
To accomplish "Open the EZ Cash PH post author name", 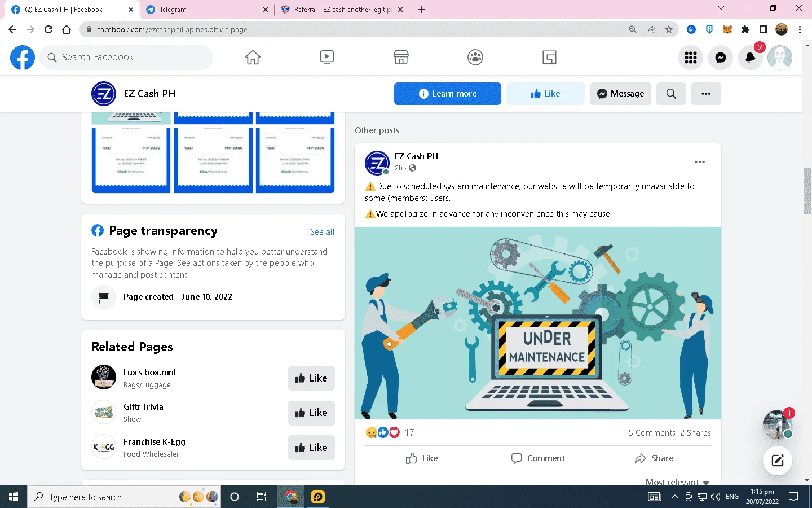I will pos(416,156).
